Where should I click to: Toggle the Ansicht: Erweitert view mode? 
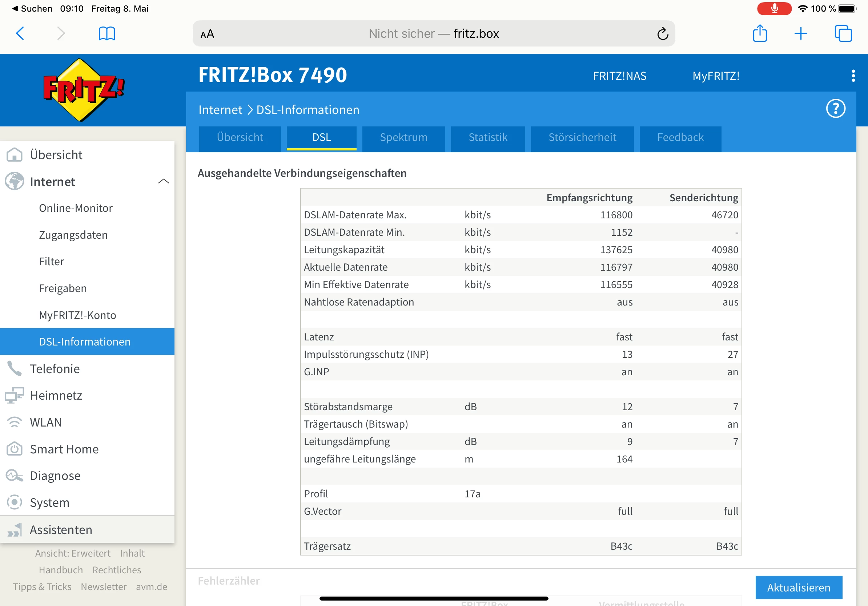(73, 553)
